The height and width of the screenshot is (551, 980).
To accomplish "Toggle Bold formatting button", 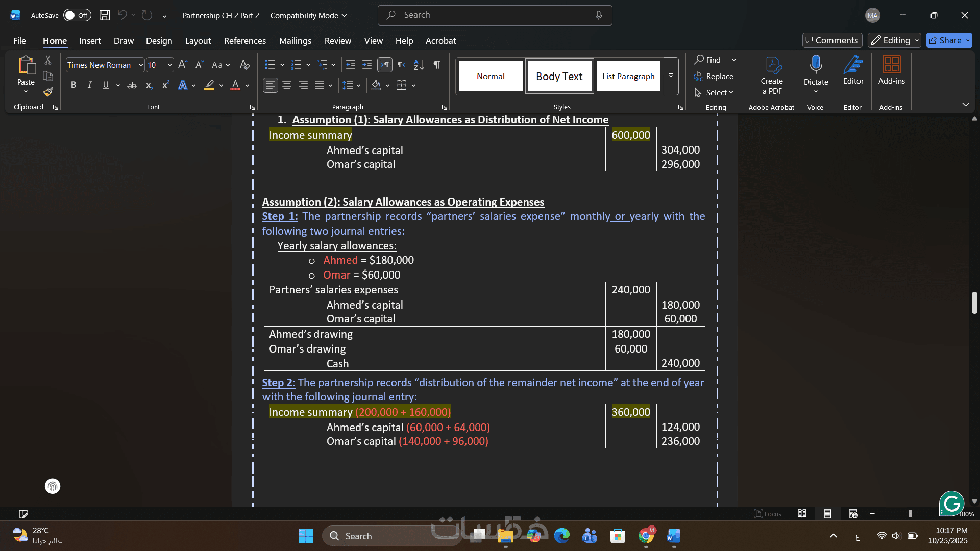I will coord(73,85).
